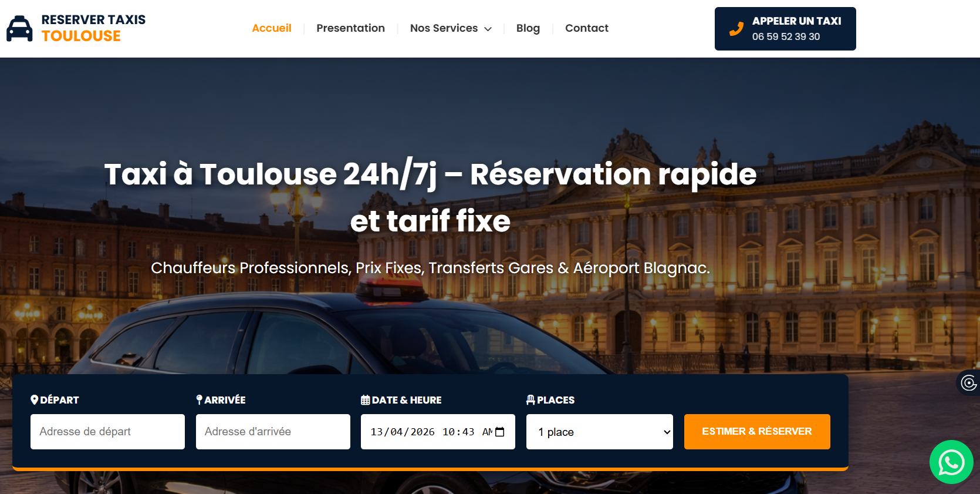Click the Départ map pin icon
Viewport: 980px width, 494px height.
[x=34, y=399]
